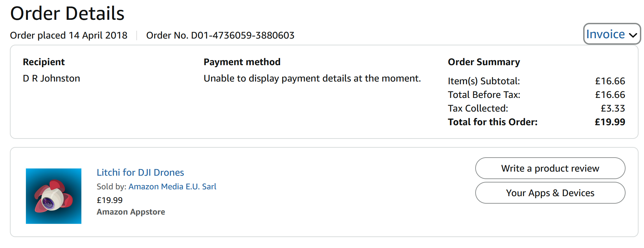Click the Recipient heading
The height and width of the screenshot is (248, 644).
(44, 62)
